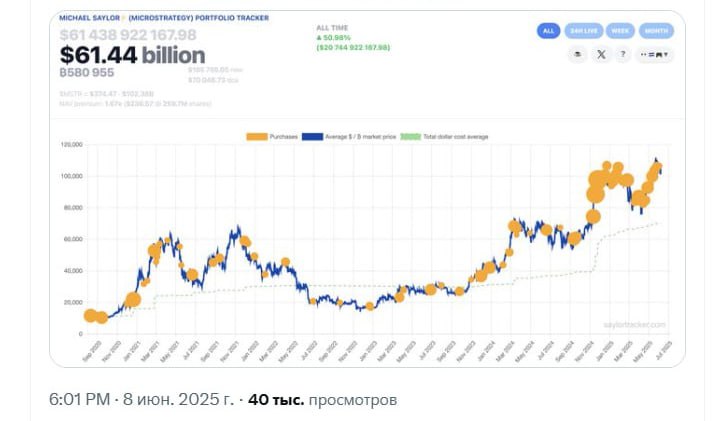Viewport: 716px width, 421px height.
Task: Switch to the MONTH range
Action: (x=656, y=31)
